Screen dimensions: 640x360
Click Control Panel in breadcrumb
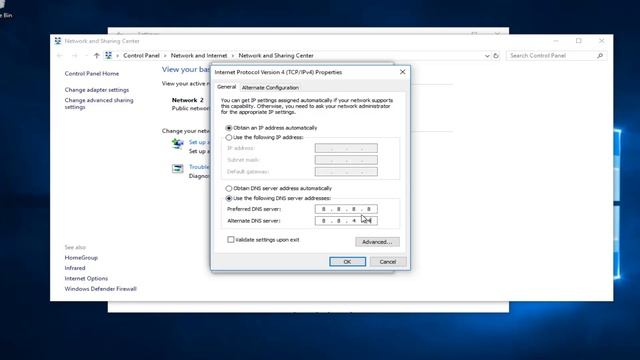[141, 56]
